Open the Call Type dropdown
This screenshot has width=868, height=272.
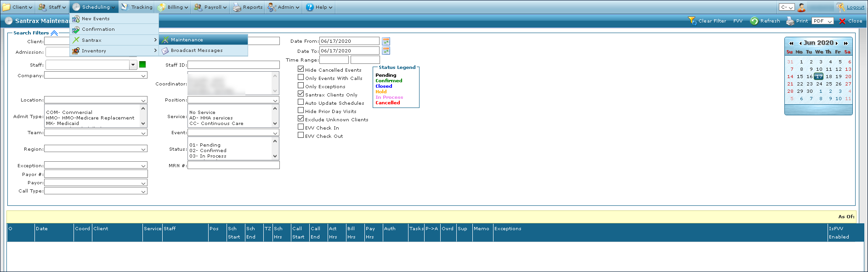(x=143, y=191)
